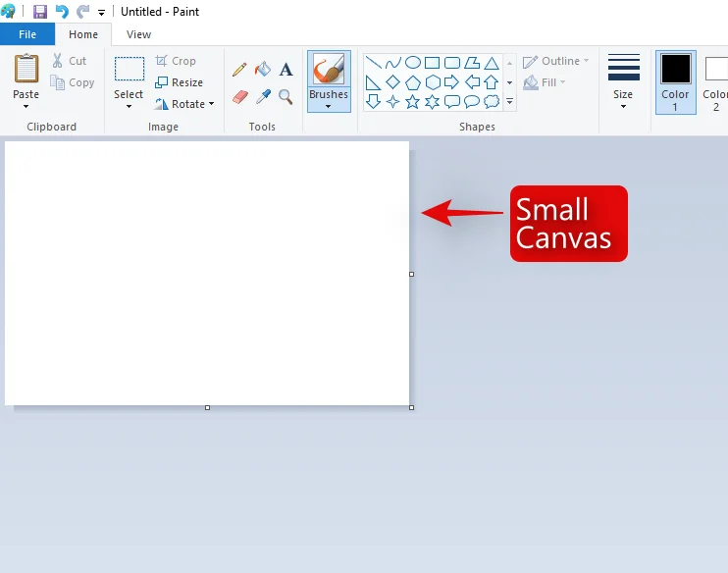Open the Size dropdown
The height and width of the screenshot is (573, 728).
[x=624, y=106]
